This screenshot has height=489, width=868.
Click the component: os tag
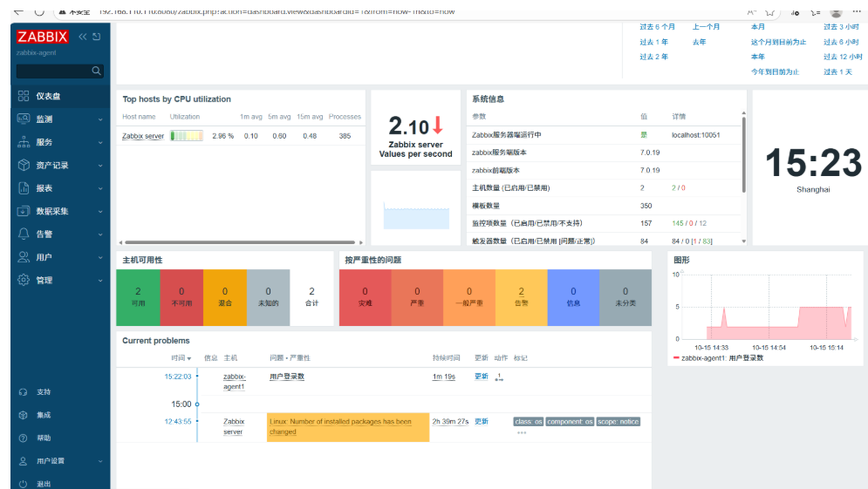tap(570, 422)
